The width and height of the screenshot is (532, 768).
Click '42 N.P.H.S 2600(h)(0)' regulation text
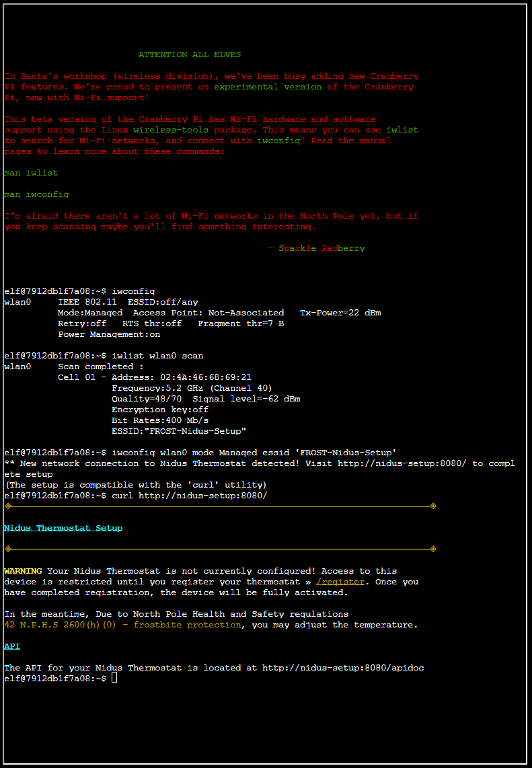61,625
